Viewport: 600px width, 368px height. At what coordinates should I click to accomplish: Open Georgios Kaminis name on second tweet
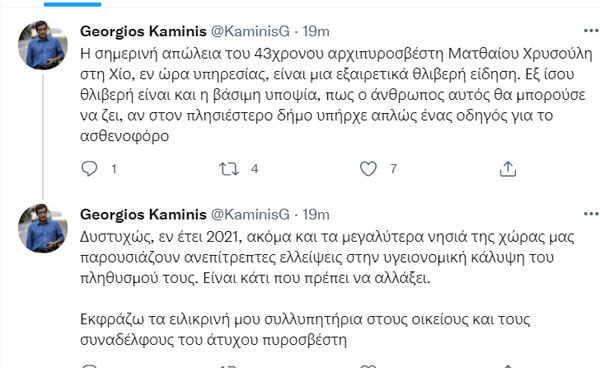143,215
